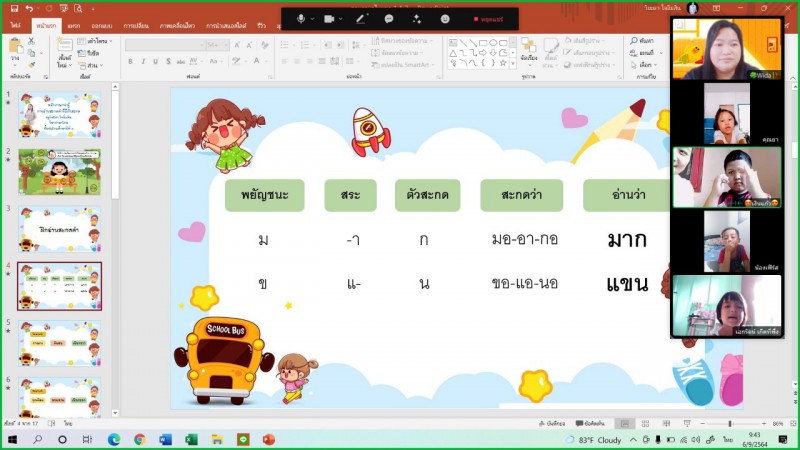800x450 pixels.
Task: Expand the shapes gallery dropdown arrow
Action: click(x=511, y=63)
